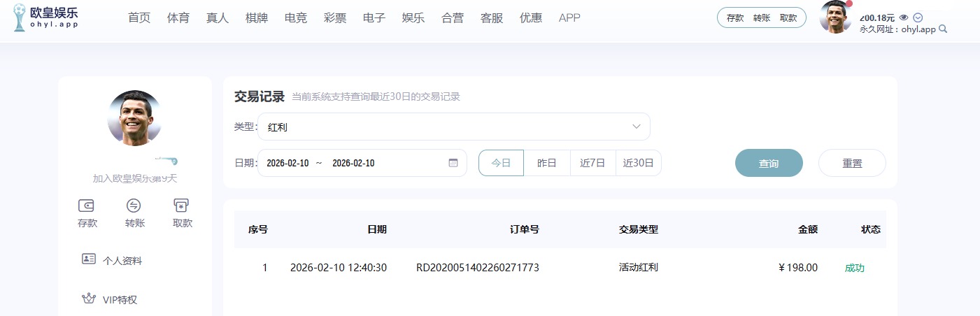Click the sidebar 取款 withdraw icon

(182, 206)
